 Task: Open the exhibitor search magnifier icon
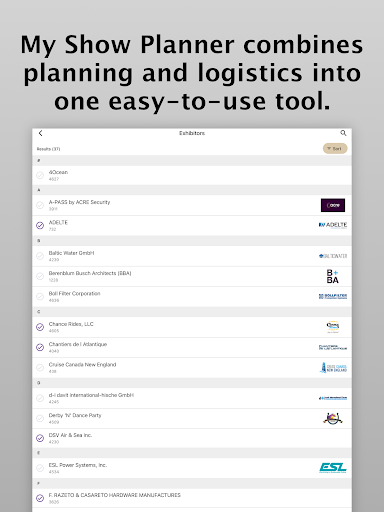tap(343, 133)
